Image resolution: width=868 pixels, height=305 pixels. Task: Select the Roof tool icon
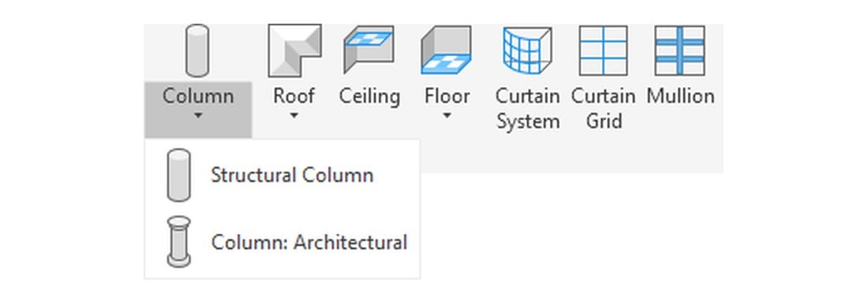pos(294,51)
